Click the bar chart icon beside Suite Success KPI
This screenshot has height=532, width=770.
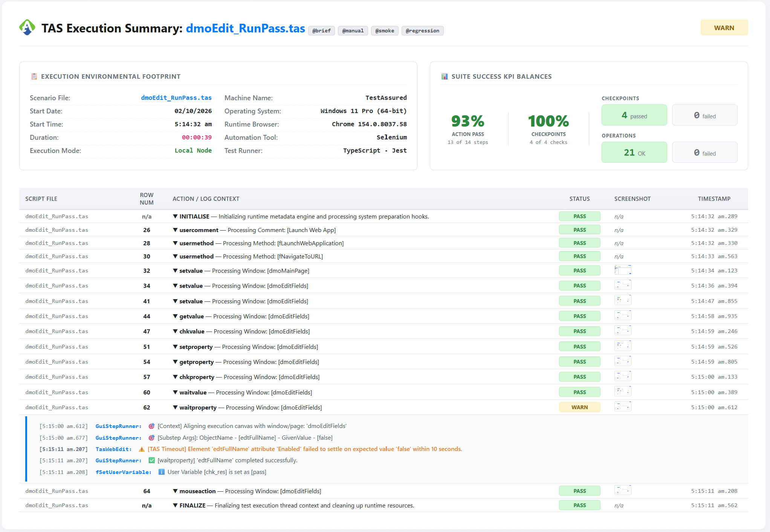(x=445, y=76)
